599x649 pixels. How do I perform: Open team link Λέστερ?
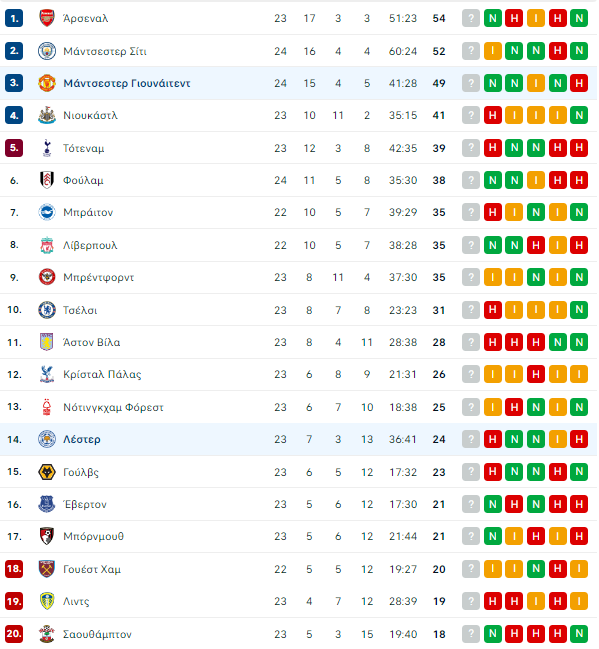point(82,439)
